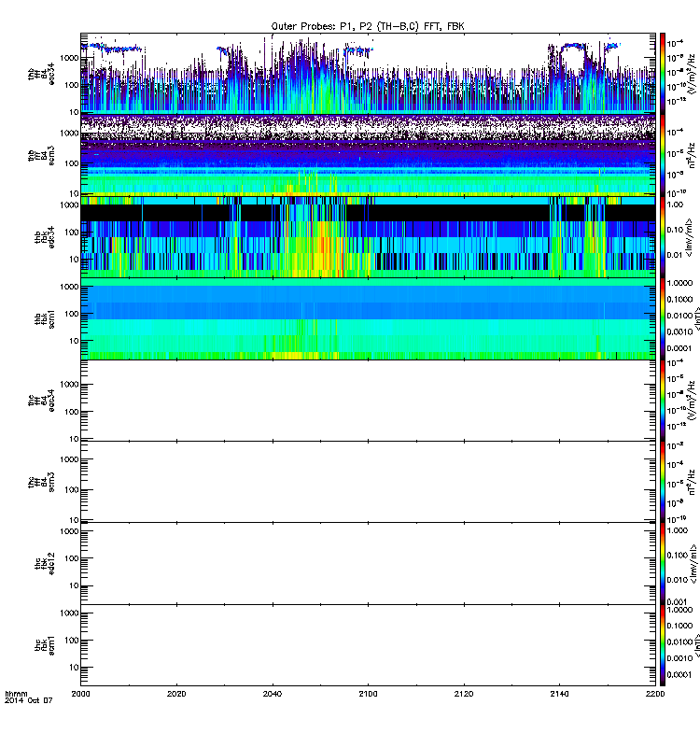The image size is (700, 747).
Task: Click the 100 tick label of thb scm3 axis
Action: [x=72, y=163]
